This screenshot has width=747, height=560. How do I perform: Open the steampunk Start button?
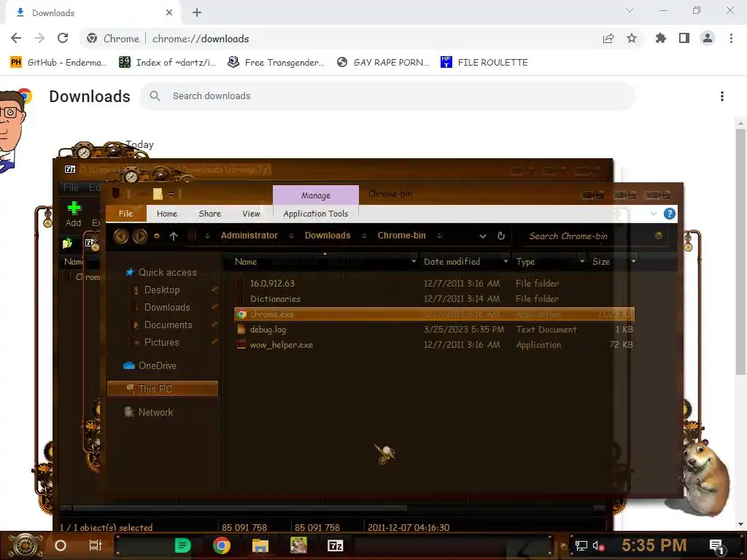(x=25, y=545)
